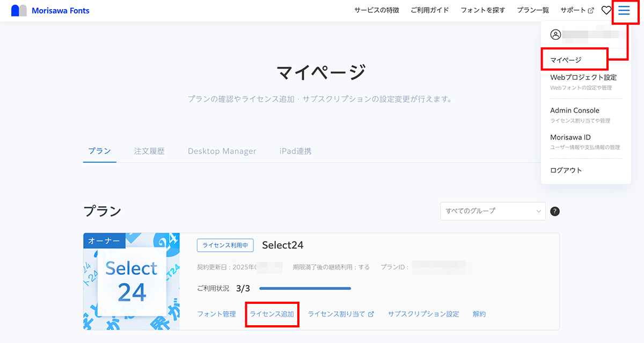The width and height of the screenshot is (644, 343).
Task: Click the オーナー owner label
Action: (x=104, y=241)
